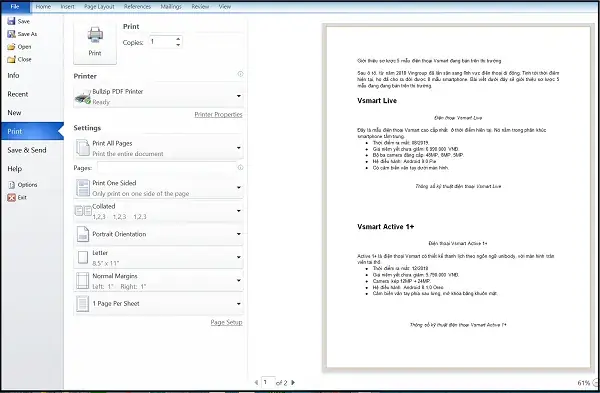Switch to the View tab
This screenshot has height=393, width=600.
(x=225, y=7)
